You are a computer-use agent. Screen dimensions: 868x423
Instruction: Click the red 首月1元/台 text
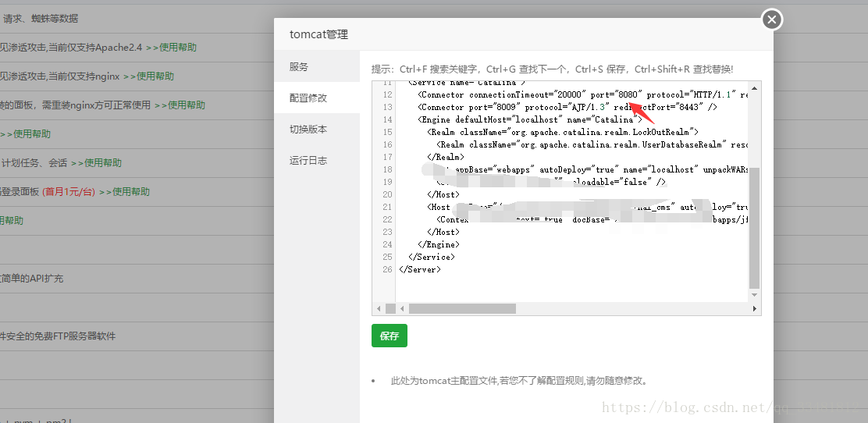pos(69,191)
